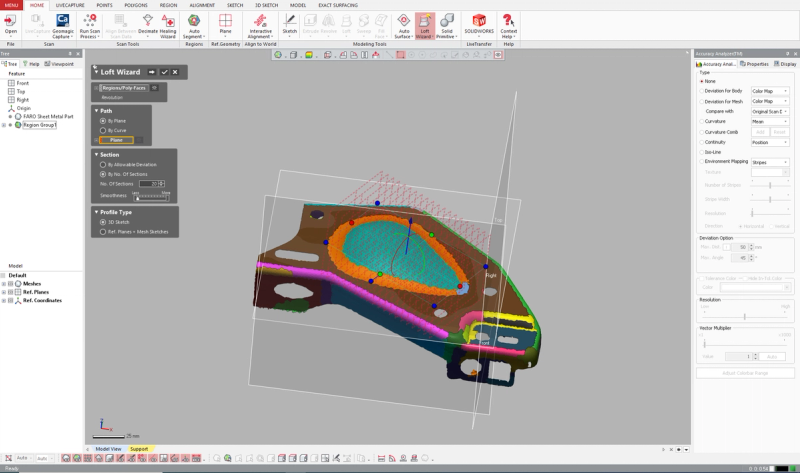The width and height of the screenshot is (800, 473).
Task: Switch to the EXACT SURFACING ribbon tab
Action: pos(338,5)
